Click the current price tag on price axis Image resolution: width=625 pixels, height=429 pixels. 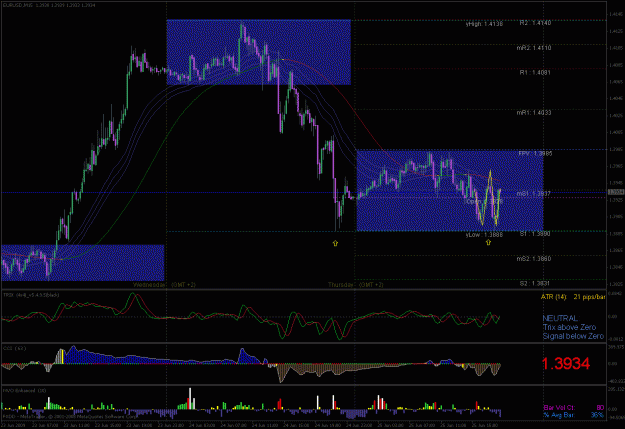616,192
